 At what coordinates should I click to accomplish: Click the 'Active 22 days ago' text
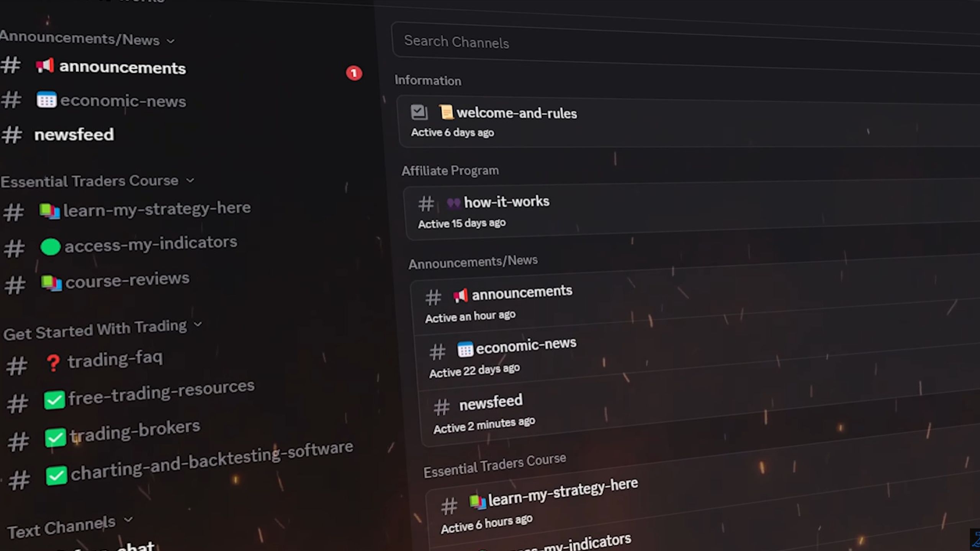click(474, 370)
